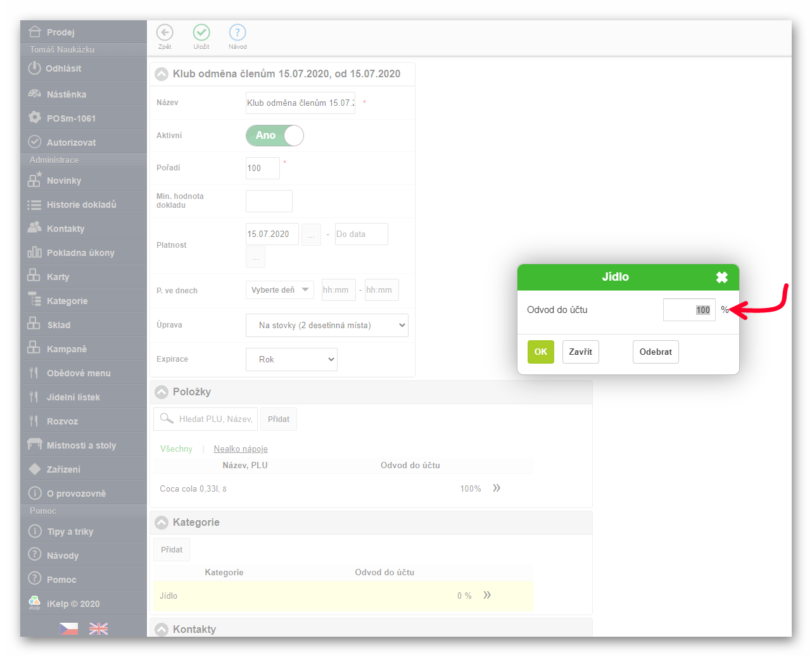The image size is (812, 657).
Task: Open the Úprava rounding dropdown
Action: 327,326
